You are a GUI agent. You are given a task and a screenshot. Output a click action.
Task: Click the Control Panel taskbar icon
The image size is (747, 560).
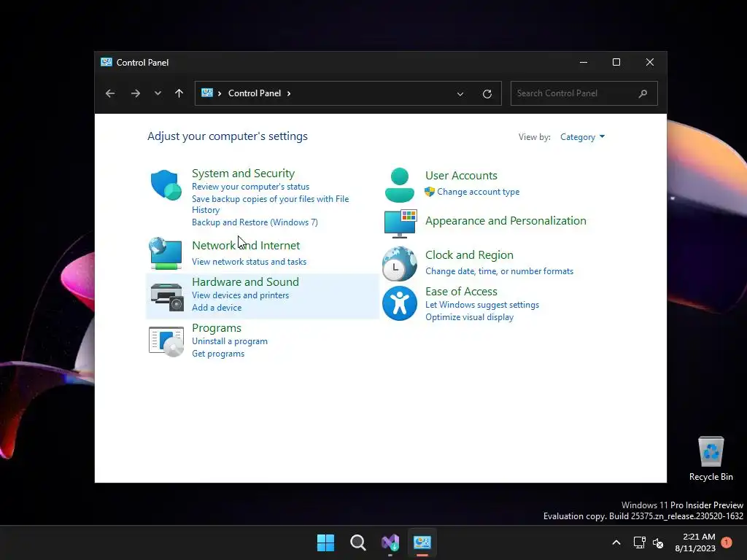point(422,542)
